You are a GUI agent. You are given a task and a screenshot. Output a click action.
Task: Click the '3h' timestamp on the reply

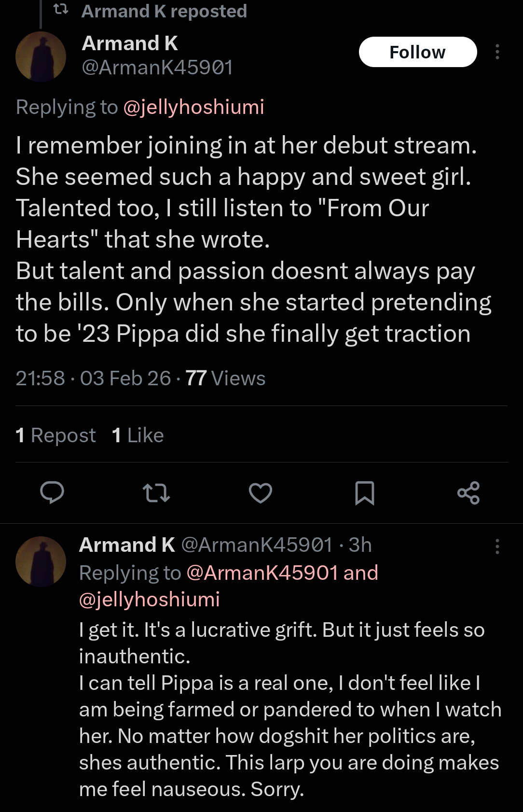(x=360, y=545)
